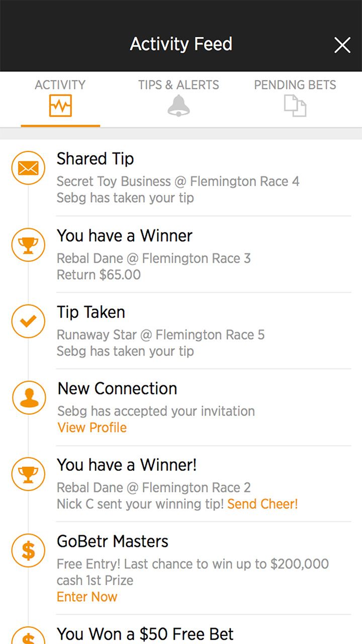This screenshot has height=644, width=362.
Task: Tap the dollar icon beside GoBetr Masters
Action: click(28, 551)
